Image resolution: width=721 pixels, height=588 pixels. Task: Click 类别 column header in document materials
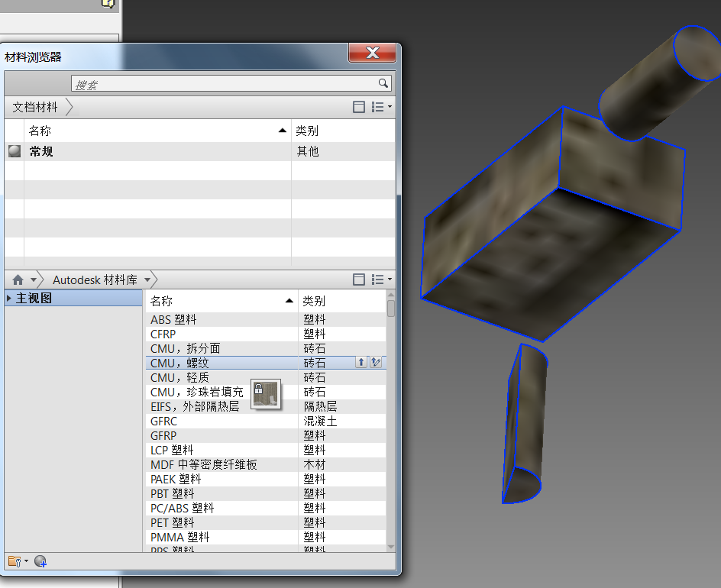(x=342, y=131)
